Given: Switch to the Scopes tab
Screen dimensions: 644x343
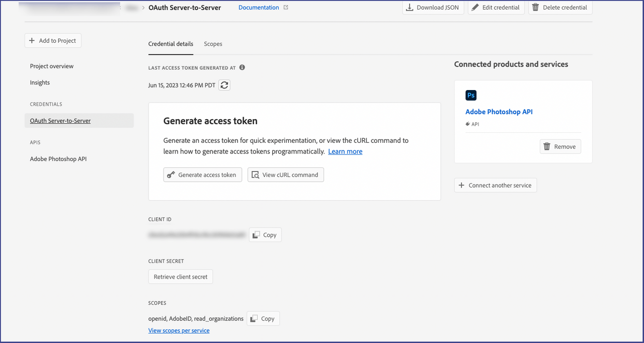Looking at the screenshot, I should (213, 44).
